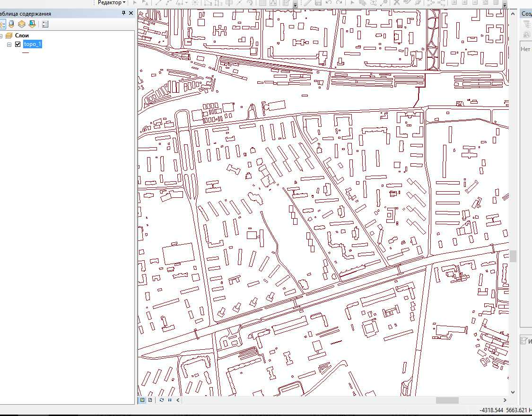The width and height of the screenshot is (532, 416).
Task: Collapse the topo_1 layer legend
Action: pos(9,44)
